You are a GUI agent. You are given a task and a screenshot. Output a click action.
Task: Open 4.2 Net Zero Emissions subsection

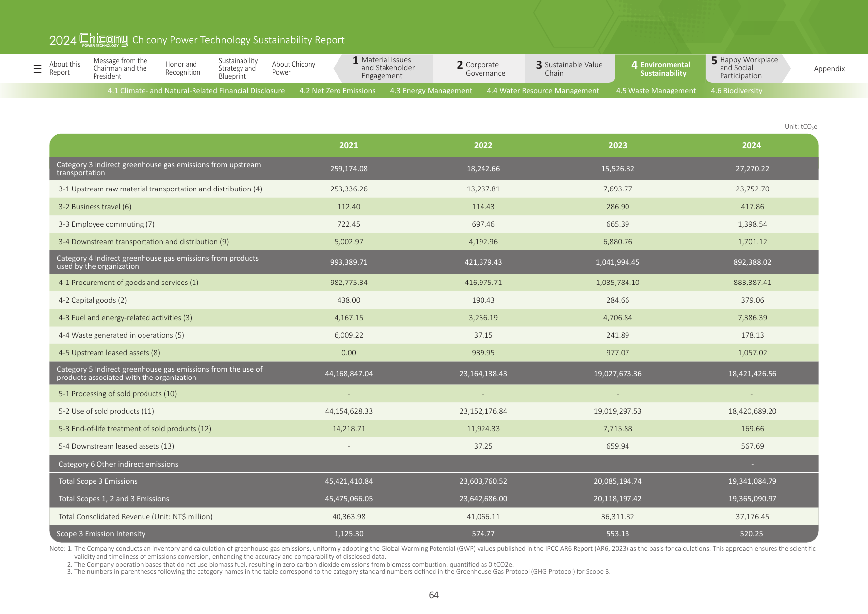pyautogui.click(x=337, y=91)
